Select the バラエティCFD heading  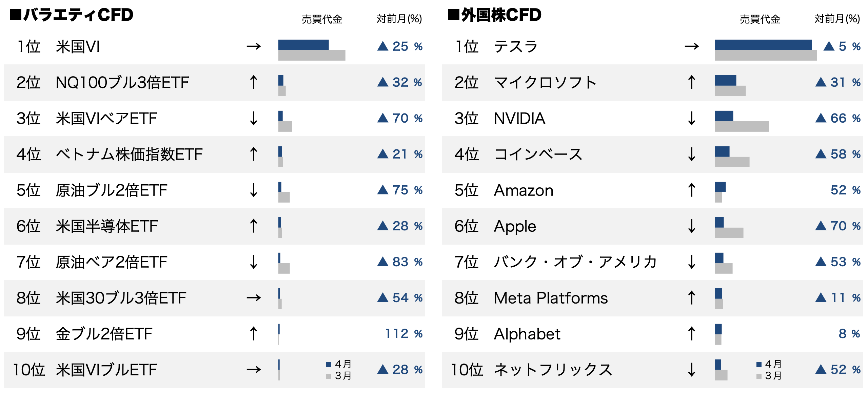(72, 15)
